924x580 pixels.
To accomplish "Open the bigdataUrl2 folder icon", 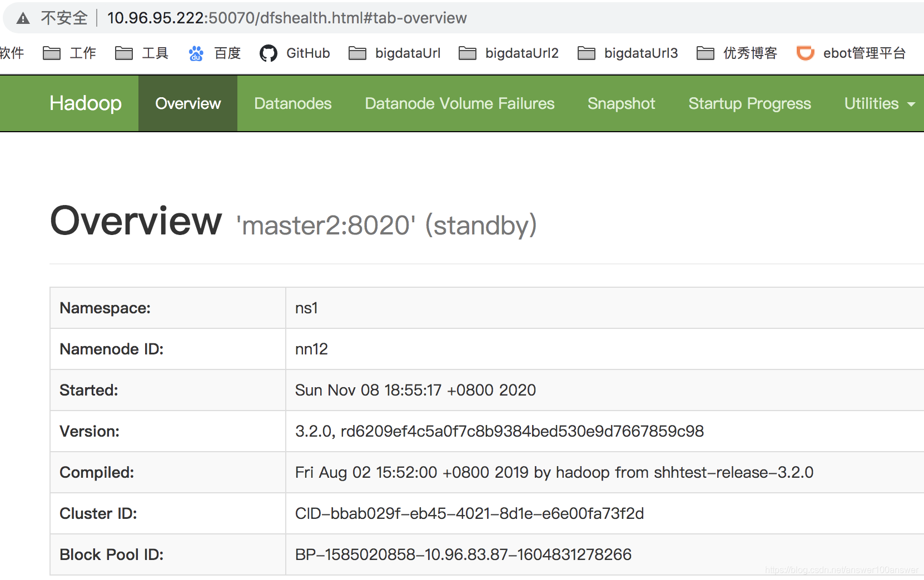I will (x=468, y=53).
